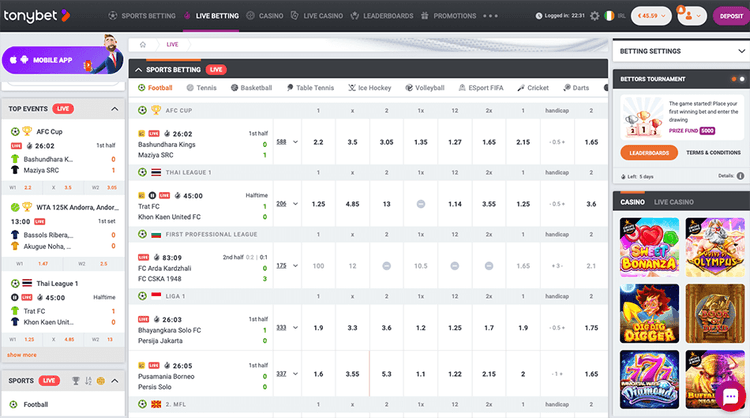Click the more options dots in top navigation
This screenshot has height=418, width=750.
tap(490, 16)
